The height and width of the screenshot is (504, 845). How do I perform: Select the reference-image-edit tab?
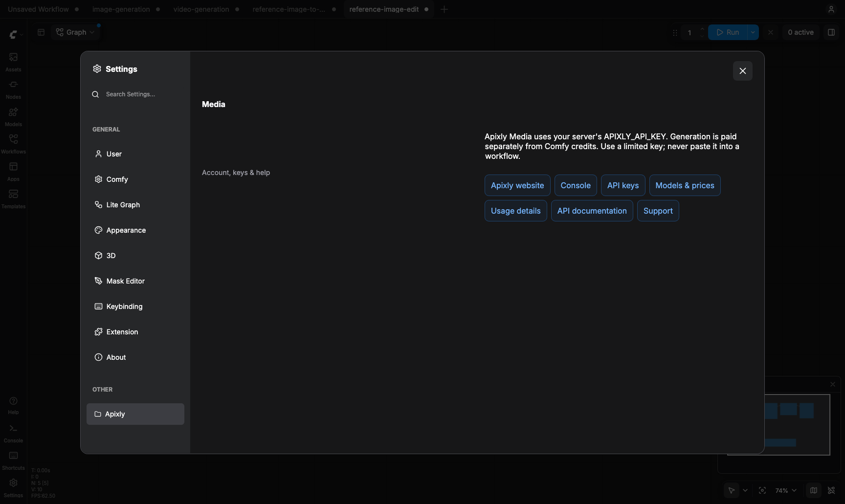pos(389,9)
